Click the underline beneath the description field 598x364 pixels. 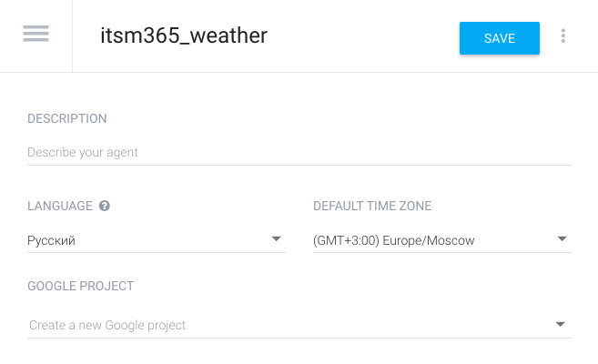coord(299,165)
